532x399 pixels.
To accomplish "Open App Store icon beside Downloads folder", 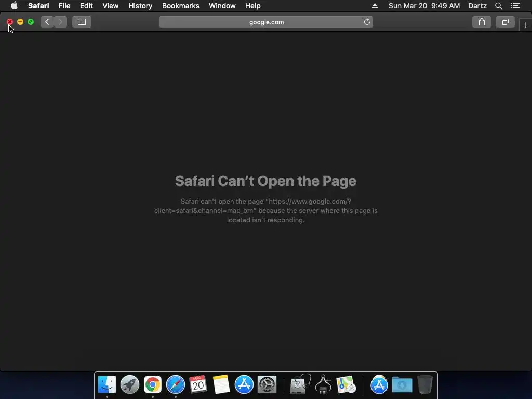I will [x=379, y=384].
